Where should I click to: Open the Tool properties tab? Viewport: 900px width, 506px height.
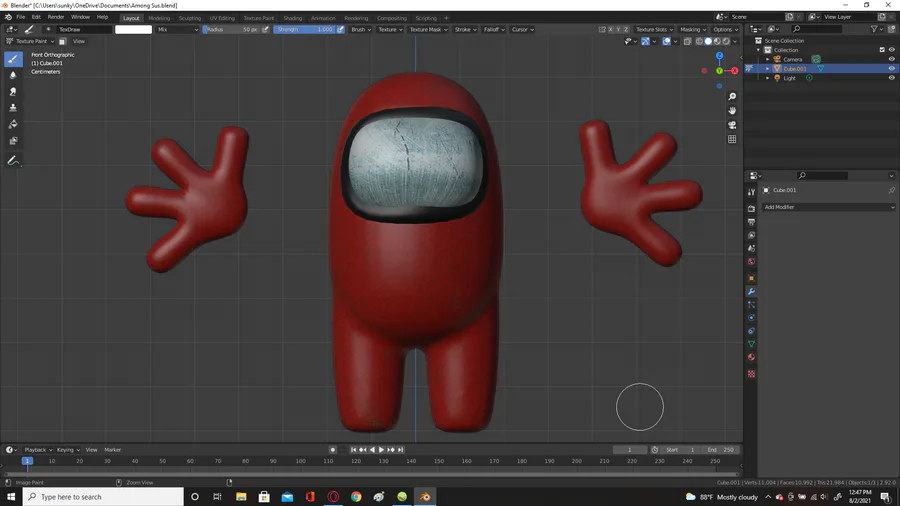click(751, 192)
